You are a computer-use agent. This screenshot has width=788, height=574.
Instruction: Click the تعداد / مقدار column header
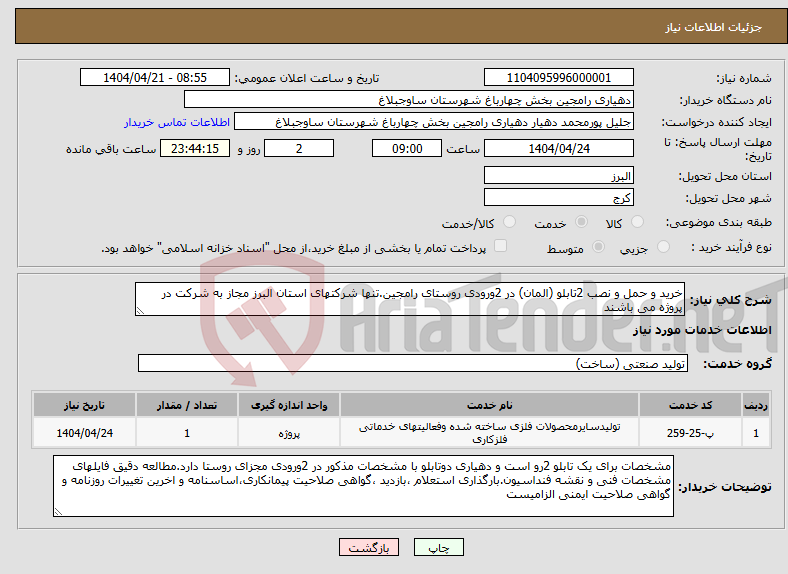point(187,405)
